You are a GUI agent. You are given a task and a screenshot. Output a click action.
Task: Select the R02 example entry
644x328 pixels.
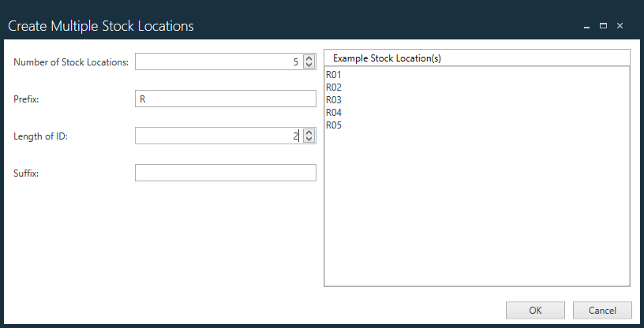[x=333, y=88]
